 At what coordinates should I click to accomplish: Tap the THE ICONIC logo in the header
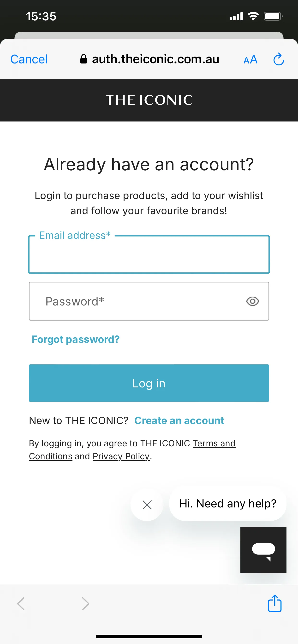[x=149, y=100]
